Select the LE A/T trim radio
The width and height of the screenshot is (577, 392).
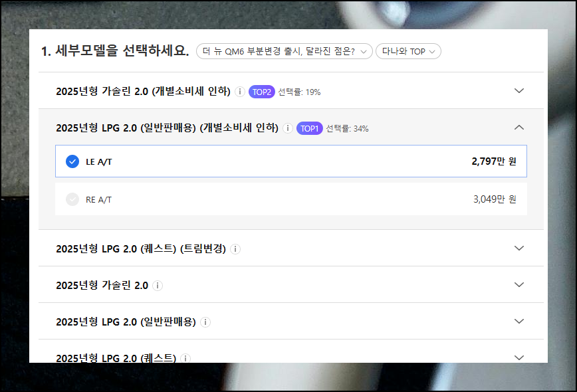click(72, 161)
